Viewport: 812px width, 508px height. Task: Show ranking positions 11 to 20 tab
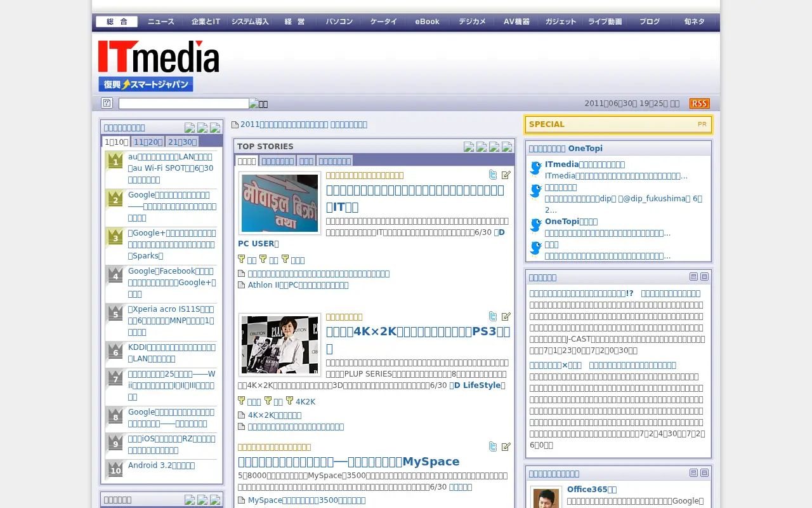coord(148,142)
